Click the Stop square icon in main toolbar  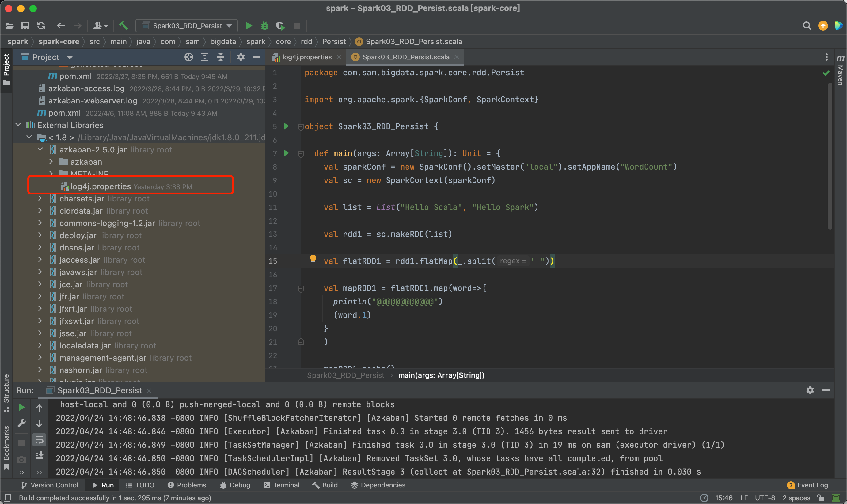297,26
